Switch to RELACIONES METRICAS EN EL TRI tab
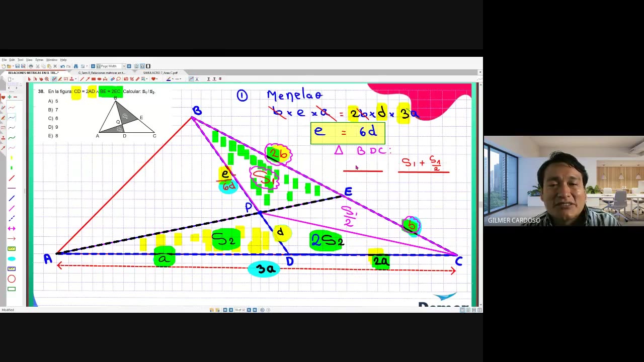The width and height of the screenshot is (644, 362). coord(33,73)
